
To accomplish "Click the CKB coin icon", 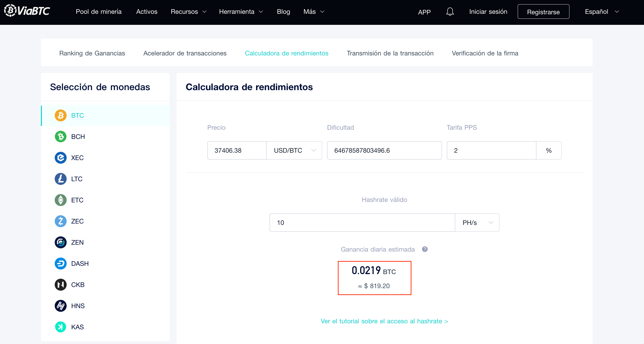I will [60, 285].
